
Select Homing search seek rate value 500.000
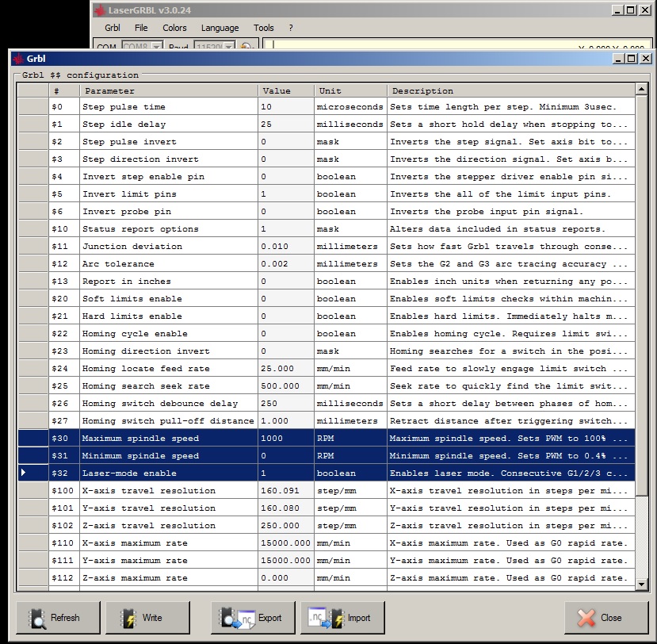(286, 386)
